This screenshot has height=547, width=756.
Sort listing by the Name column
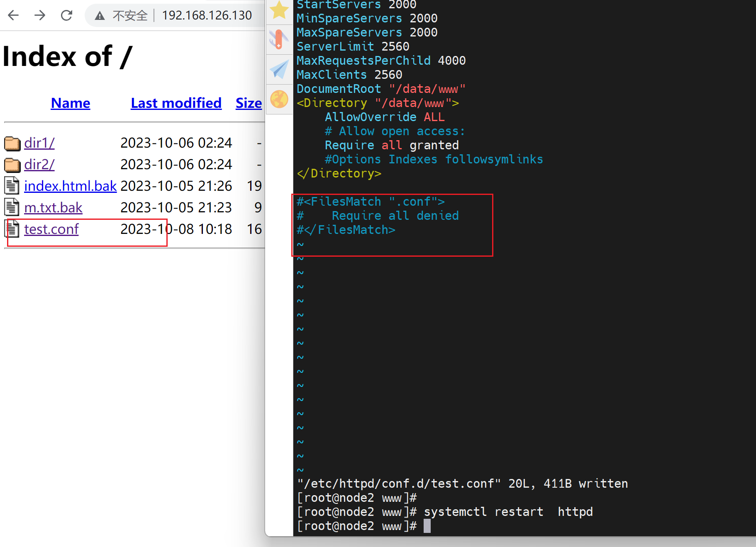pos(70,103)
